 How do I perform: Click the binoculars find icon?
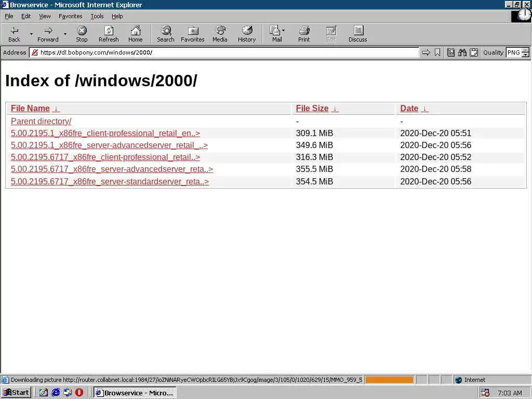pyautogui.click(x=462, y=52)
